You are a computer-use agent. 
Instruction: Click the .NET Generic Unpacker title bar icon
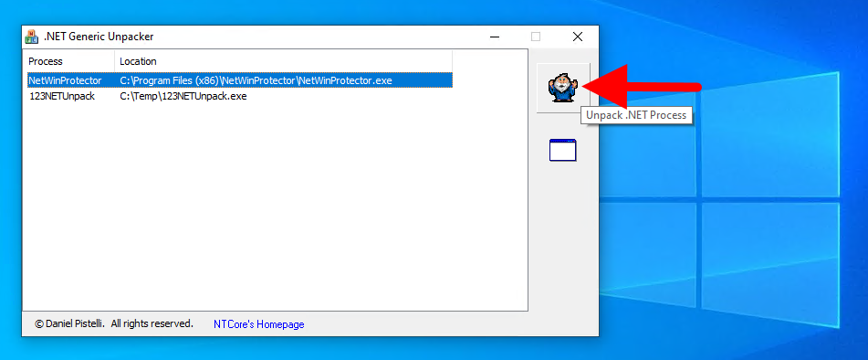pos(32,37)
